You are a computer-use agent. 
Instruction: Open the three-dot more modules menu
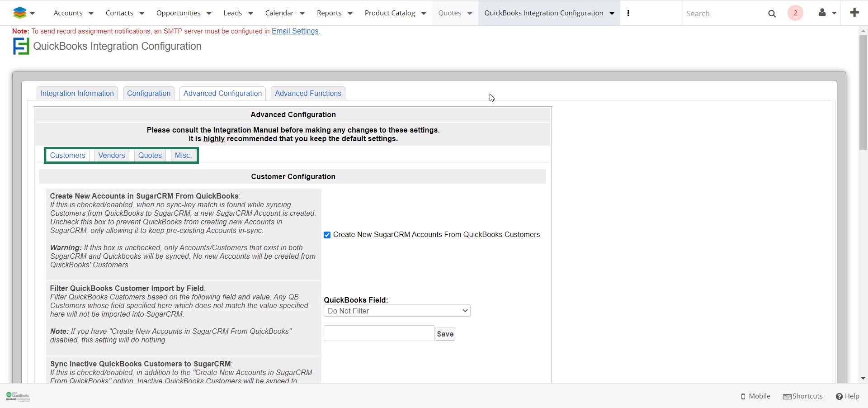point(628,13)
